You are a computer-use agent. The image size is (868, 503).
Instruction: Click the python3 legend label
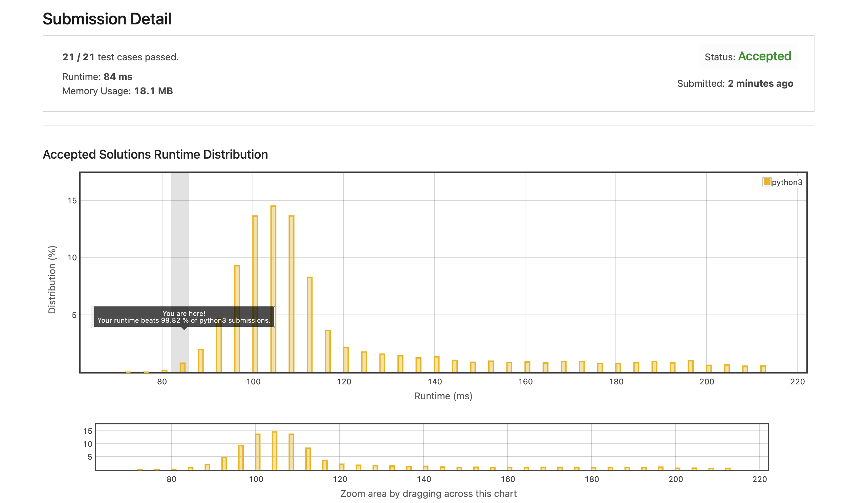coord(787,182)
